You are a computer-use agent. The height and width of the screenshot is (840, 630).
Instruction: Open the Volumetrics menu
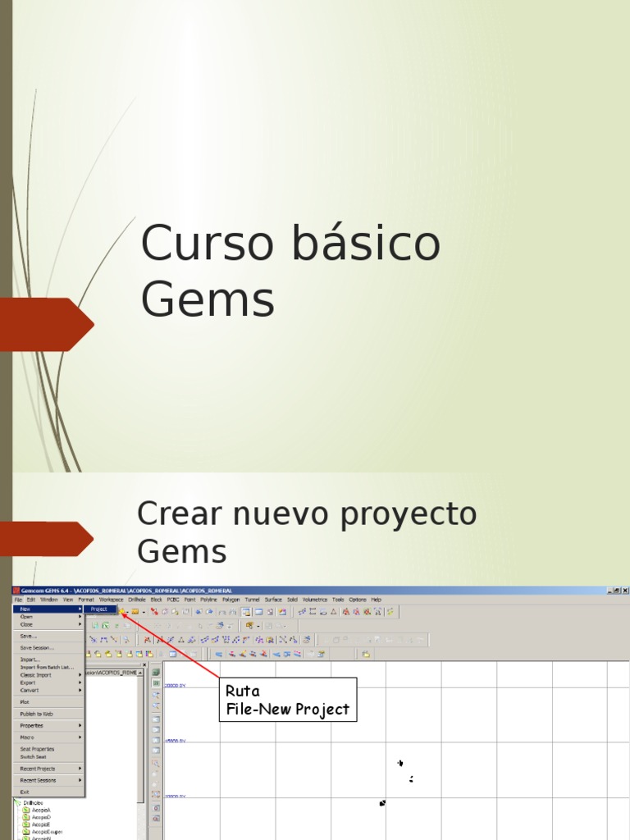point(314,600)
